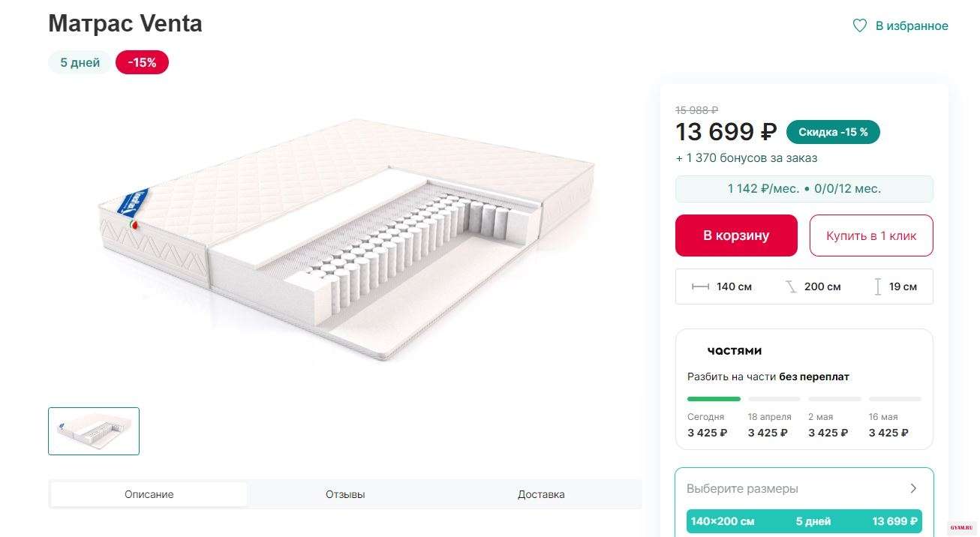The image size is (980, 537).
Task: Switch to the Описание tab
Action: 149,494
